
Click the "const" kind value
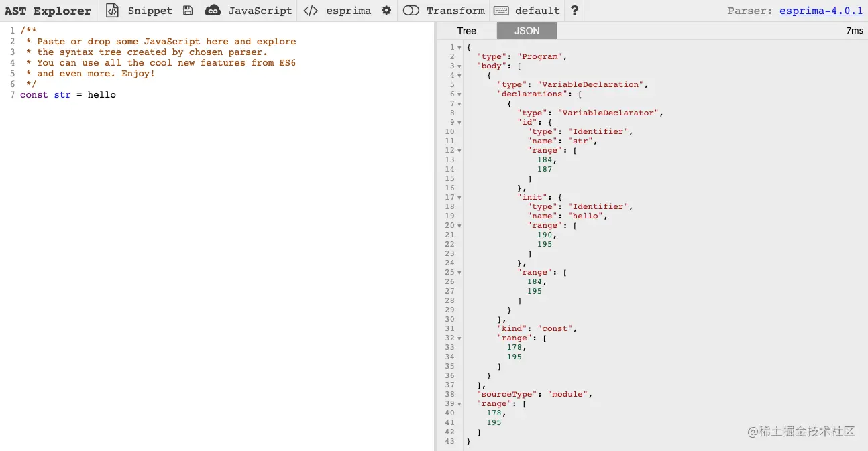coord(555,328)
